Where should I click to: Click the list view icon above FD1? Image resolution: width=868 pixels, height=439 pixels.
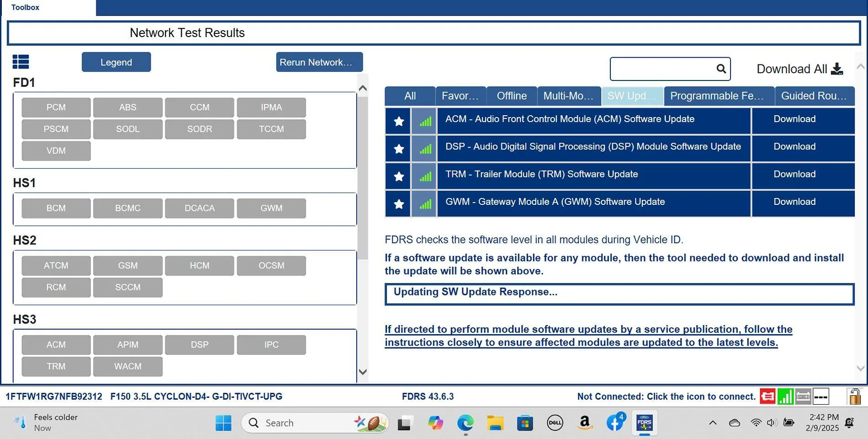[21, 62]
